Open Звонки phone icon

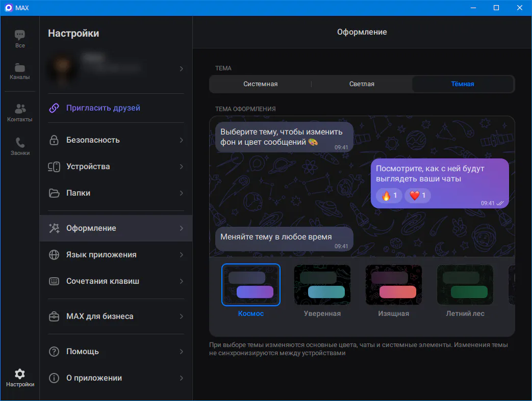tap(20, 143)
